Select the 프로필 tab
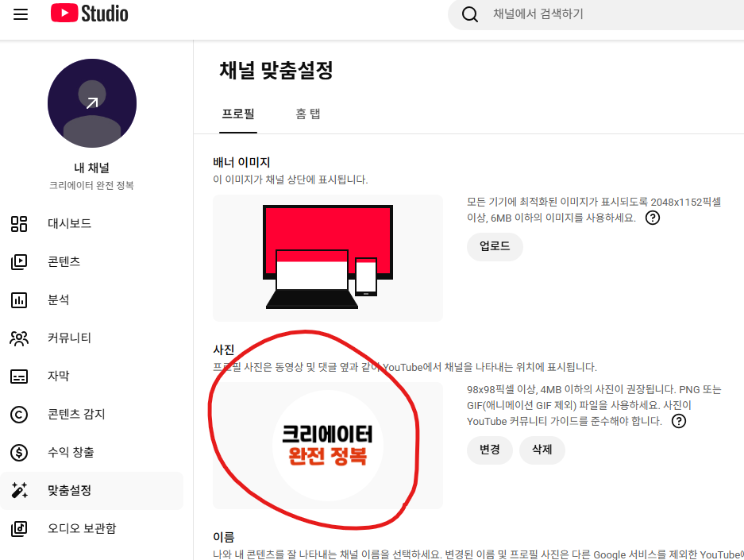 238,114
